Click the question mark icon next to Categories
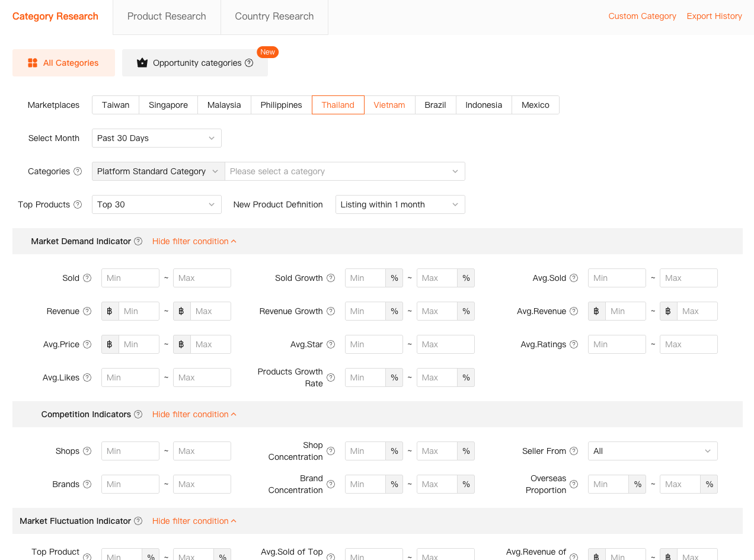Screen dimensions: 754x560 click(78, 171)
